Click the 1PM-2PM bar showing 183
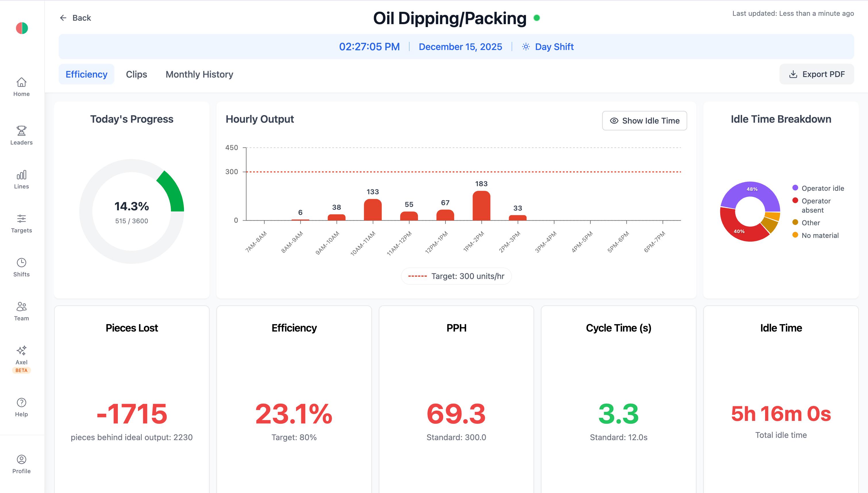Screen dimensions: 868x493 point(481,206)
